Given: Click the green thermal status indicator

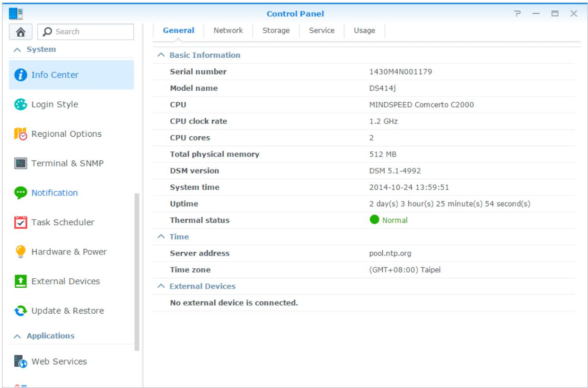Looking at the screenshot, I should coord(374,220).
